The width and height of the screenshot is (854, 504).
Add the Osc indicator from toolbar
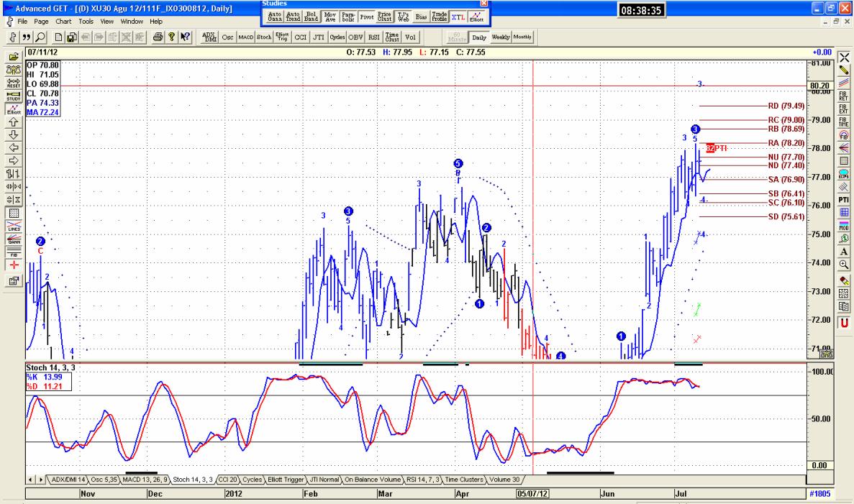click(x=227, y=37)
